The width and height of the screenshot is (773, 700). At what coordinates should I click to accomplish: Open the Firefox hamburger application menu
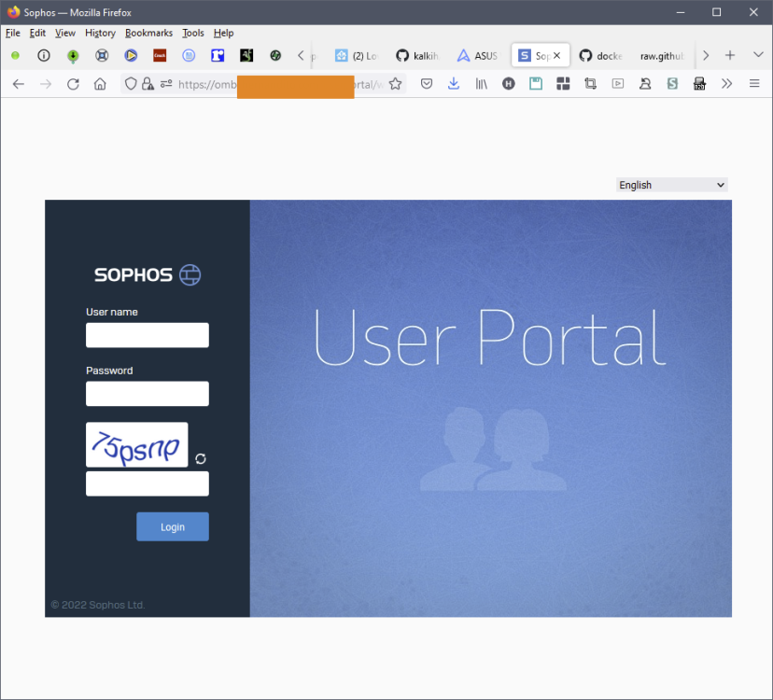(x=754, y=84)
